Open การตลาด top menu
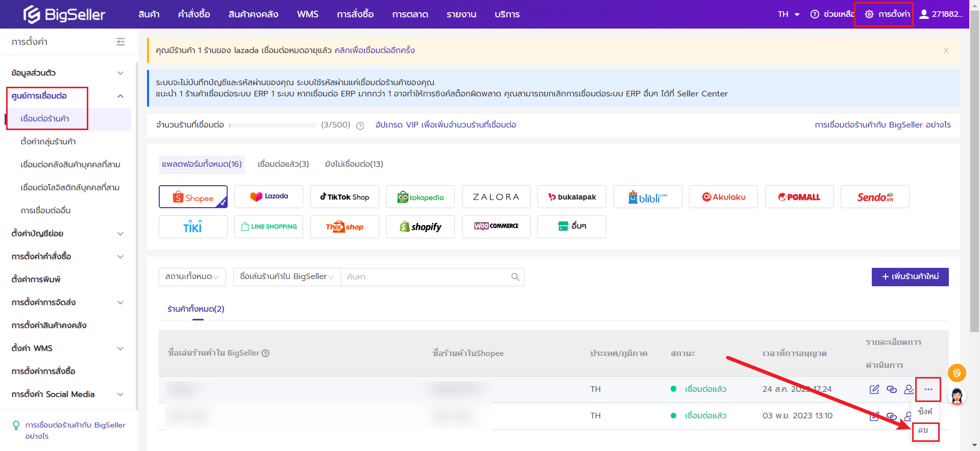The width and height of the screenshot is (980, 451). click(410, 14)
